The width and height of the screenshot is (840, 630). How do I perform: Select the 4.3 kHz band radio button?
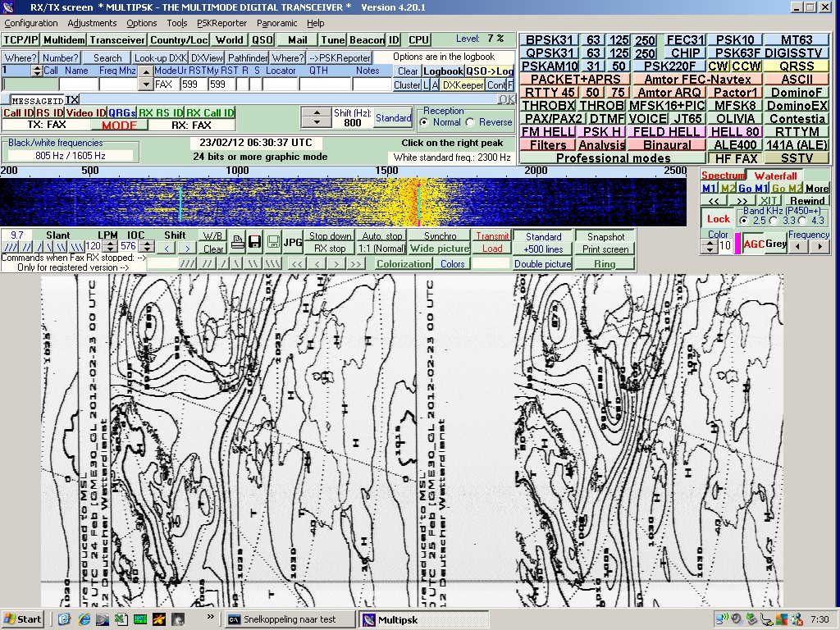803,221
